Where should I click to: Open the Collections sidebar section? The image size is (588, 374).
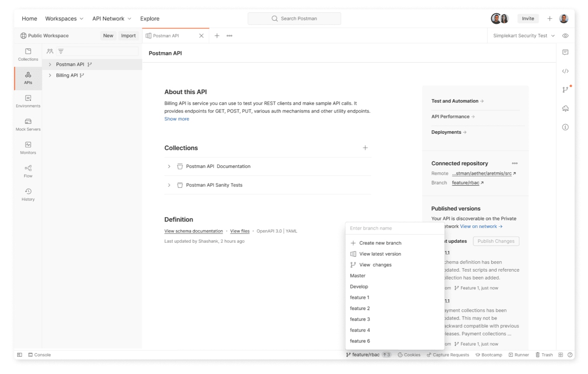coord(28,55)
